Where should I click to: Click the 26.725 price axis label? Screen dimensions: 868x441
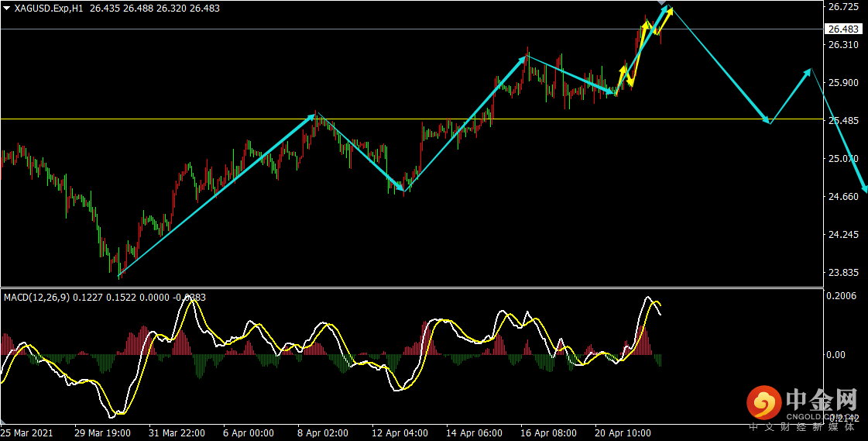tap(842, 7)
